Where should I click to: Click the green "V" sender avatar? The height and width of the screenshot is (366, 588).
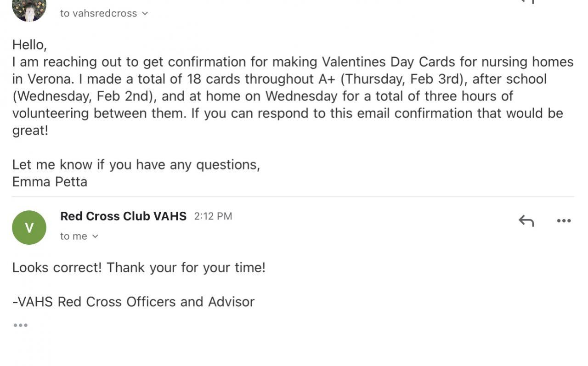[29, 227]
